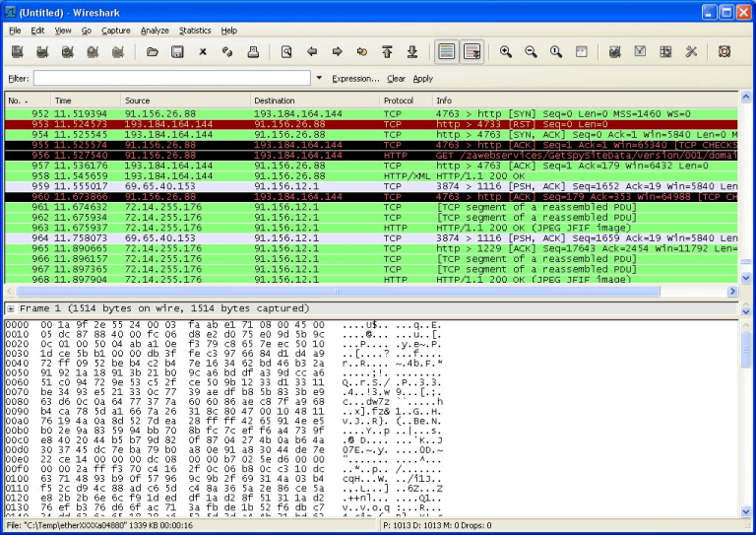756x535 pixels.
Task: Open the Capture menu
Action: (x=116, y=31)
